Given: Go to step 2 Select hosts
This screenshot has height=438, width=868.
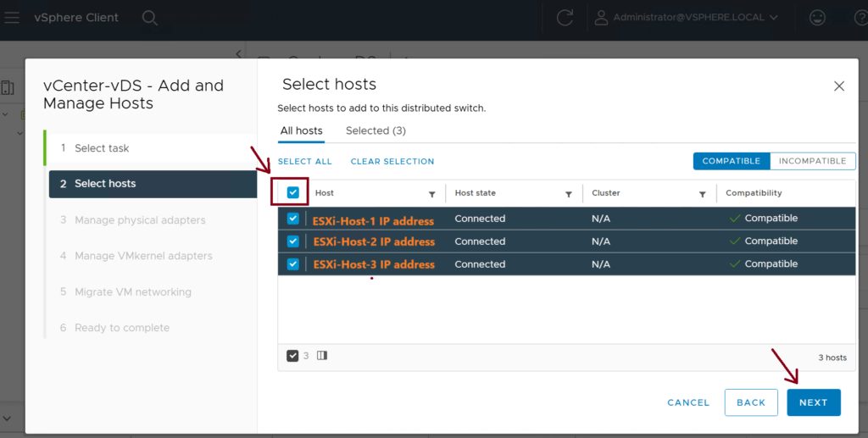Looking at the screenshot, I should [x=153, y=184].
